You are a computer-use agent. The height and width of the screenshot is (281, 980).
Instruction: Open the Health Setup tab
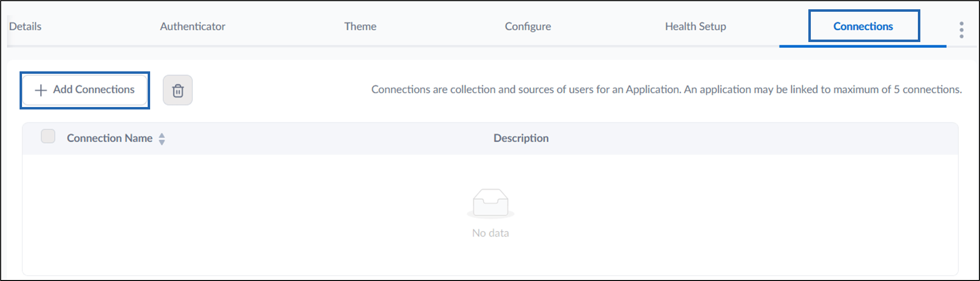(x=695, y=26)
